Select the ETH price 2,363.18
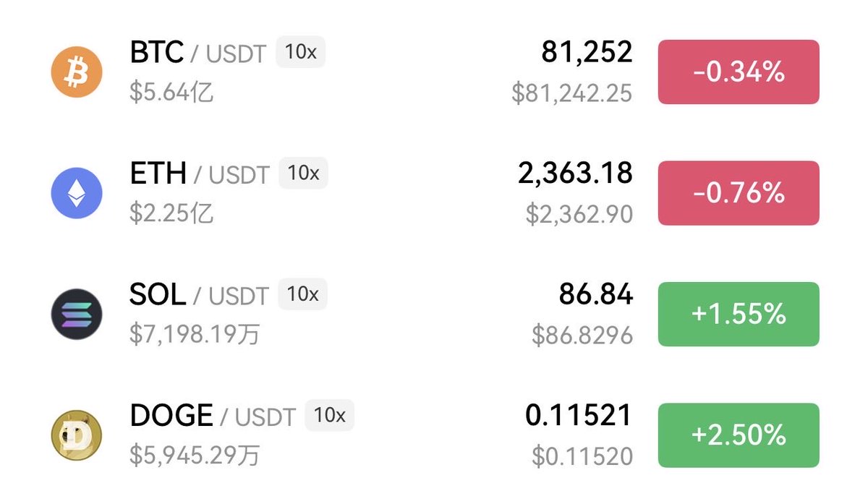This screenshot has height=504, width=868. pos(575,173)
